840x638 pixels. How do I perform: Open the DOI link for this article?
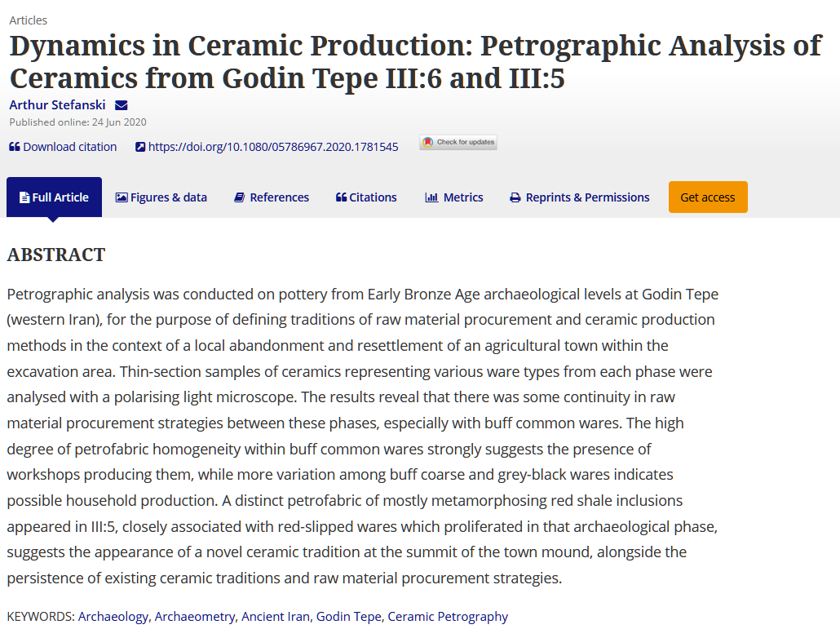click(273, 148)
